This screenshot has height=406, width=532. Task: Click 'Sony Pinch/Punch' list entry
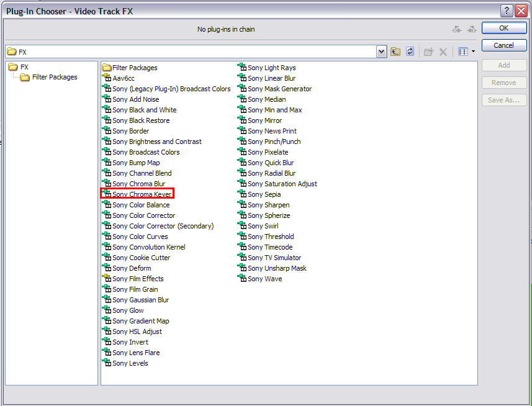tap(274, 142)
